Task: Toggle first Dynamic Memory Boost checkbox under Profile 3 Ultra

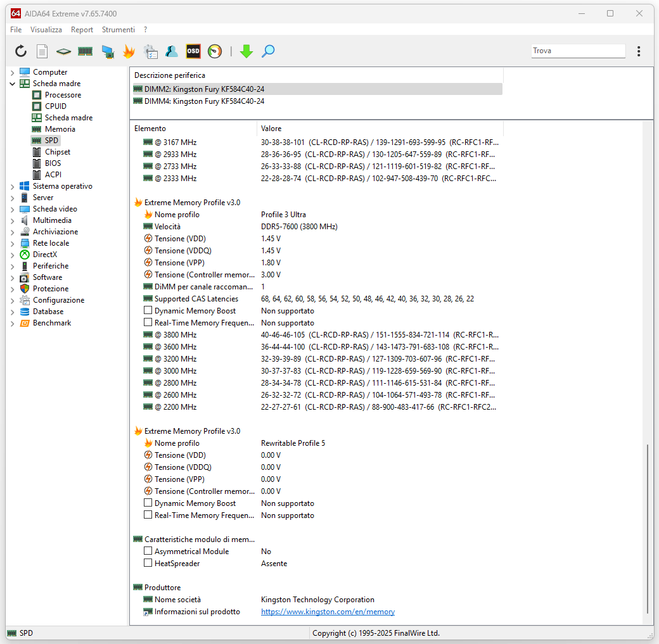Action: click(148, 310)
